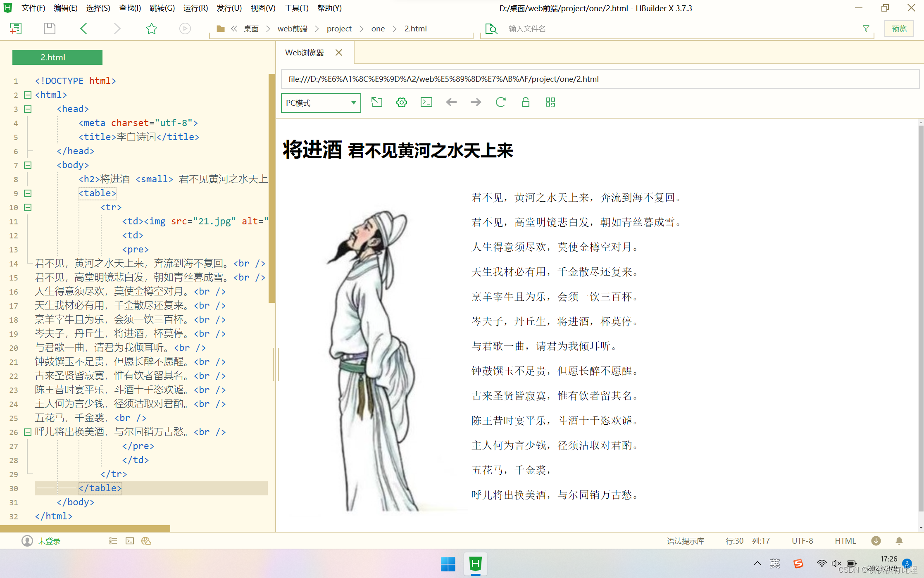Click HTML language mode in status bar
This screenshot has height=578, width=924.
pyautogui.click(x=845, y=541)
